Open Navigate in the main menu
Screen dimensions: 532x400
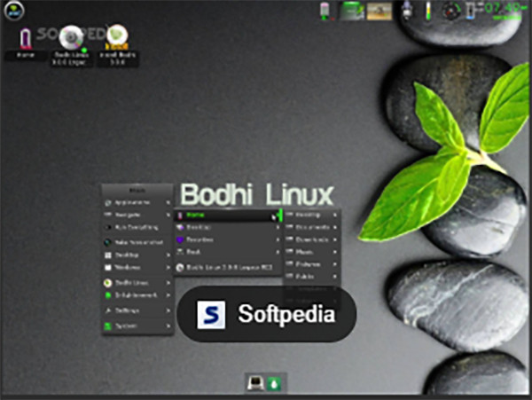pos(137,215)
